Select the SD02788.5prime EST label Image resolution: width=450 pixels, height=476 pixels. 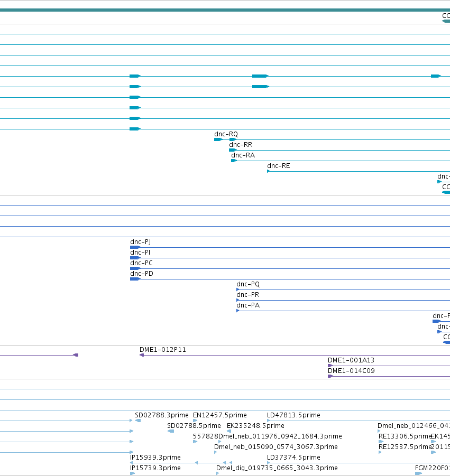click(x=194, y=426)
